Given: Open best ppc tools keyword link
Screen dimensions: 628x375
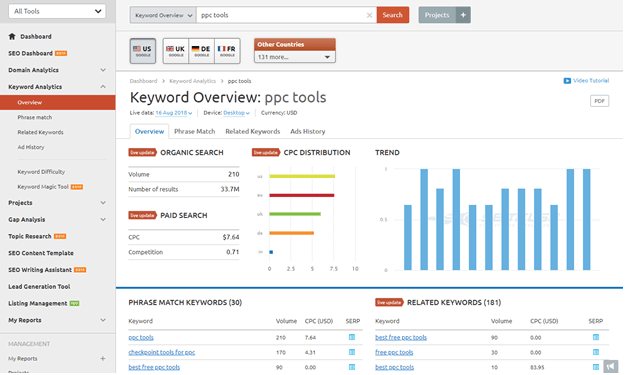Looking at the screenshot, I should 395,367.
